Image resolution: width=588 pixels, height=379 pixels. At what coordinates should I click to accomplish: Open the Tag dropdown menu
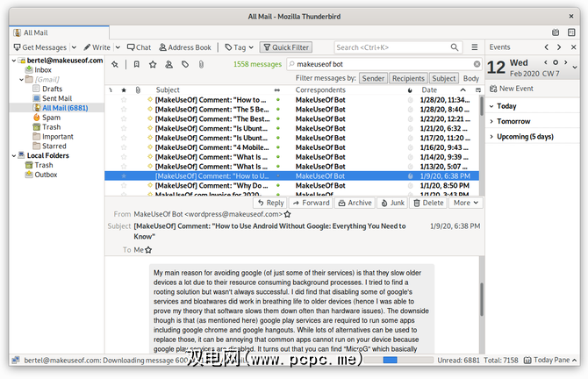[x=239, y=47]
